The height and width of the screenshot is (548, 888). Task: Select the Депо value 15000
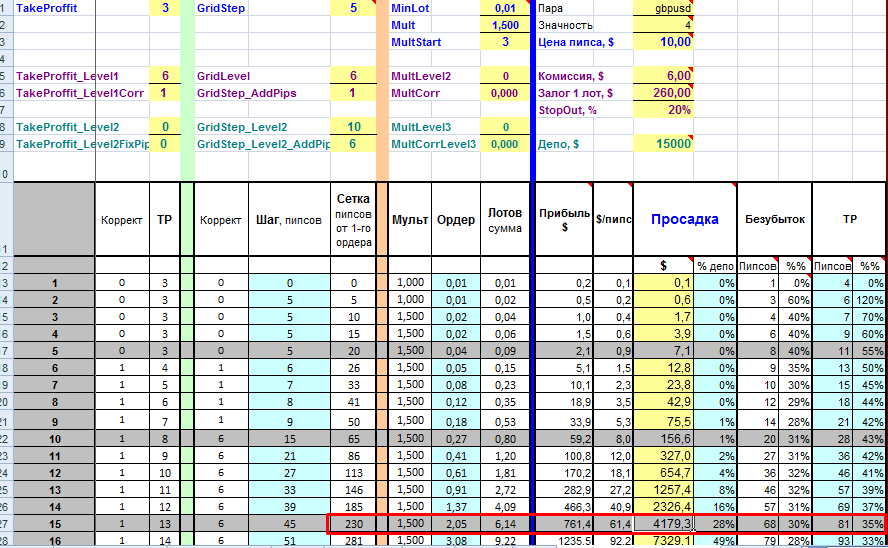[x=663, y=144]
